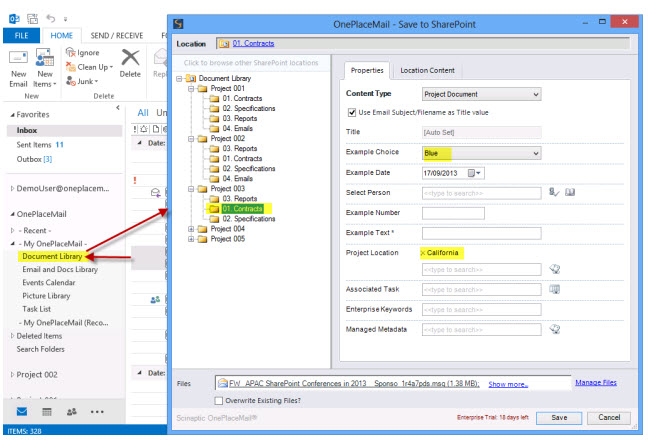This screenshot has width=658, height=440.
Task: Switch to the Location Content tab
Action: [427, 70]
